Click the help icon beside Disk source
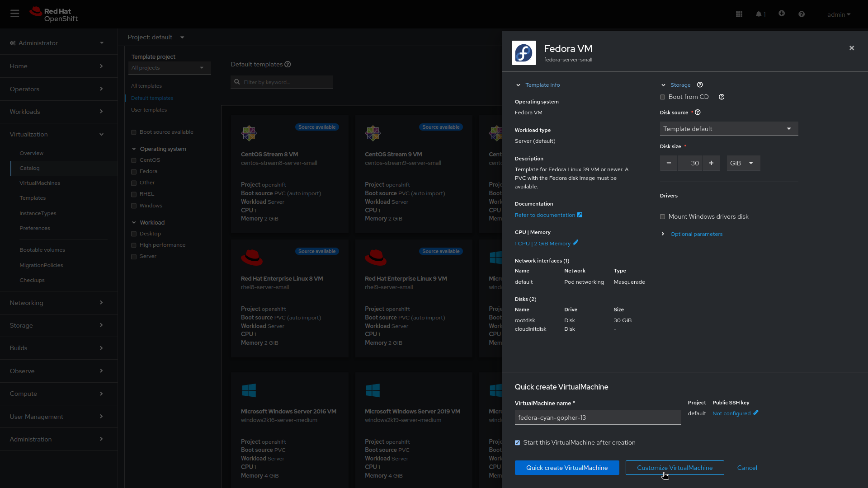This screenshot has width=868, height=488. pos(698,113)
